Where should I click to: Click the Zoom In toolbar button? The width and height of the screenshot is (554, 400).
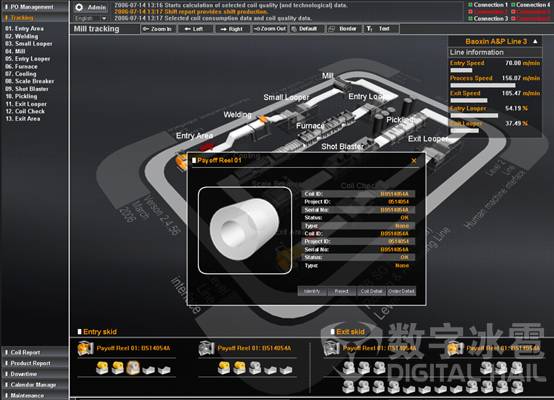coord(158,29)
